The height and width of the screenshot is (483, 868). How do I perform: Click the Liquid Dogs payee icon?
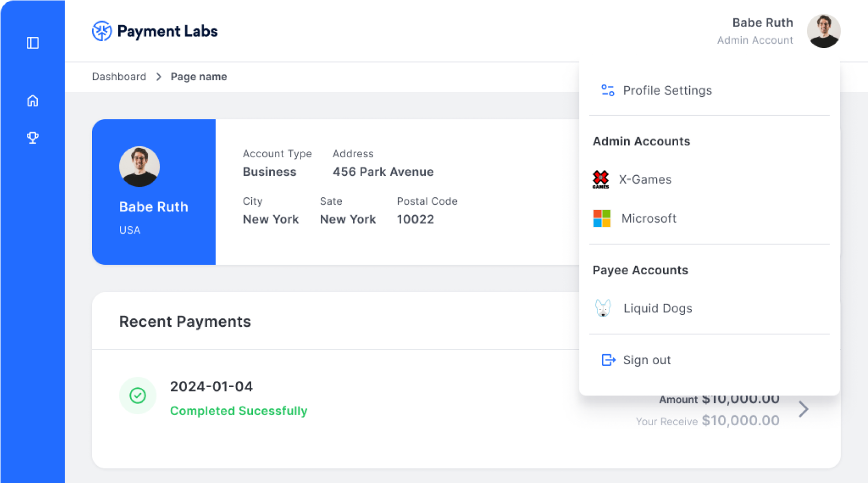click(603, 308)
